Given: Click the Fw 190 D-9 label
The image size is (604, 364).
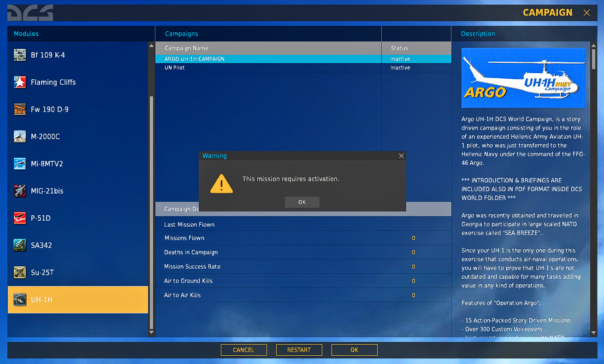Looking at the screenshot, I should click(50, 110).
